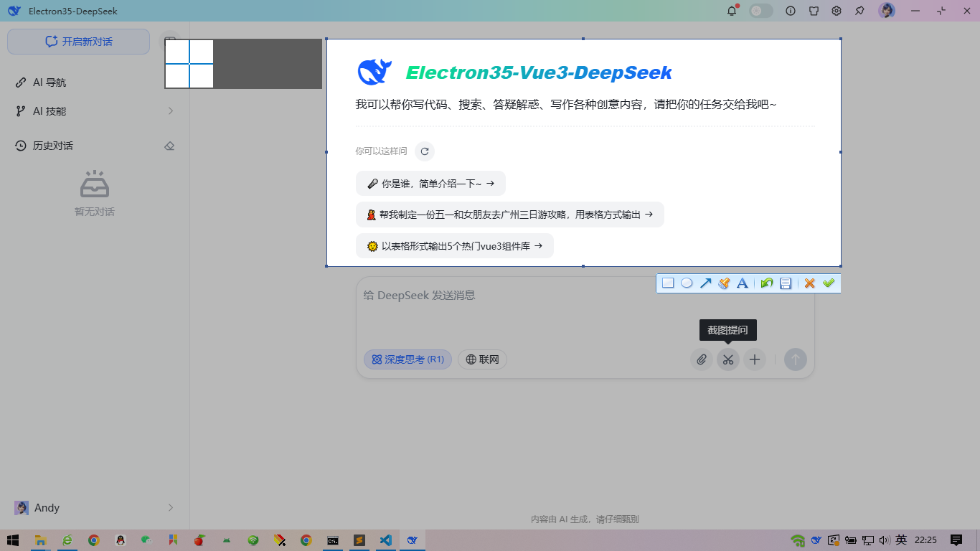This screenshot has width=980, height=551.
Task: Click the paperclip attachment icon
Action: pyautogui.click(x=702, y=359)
